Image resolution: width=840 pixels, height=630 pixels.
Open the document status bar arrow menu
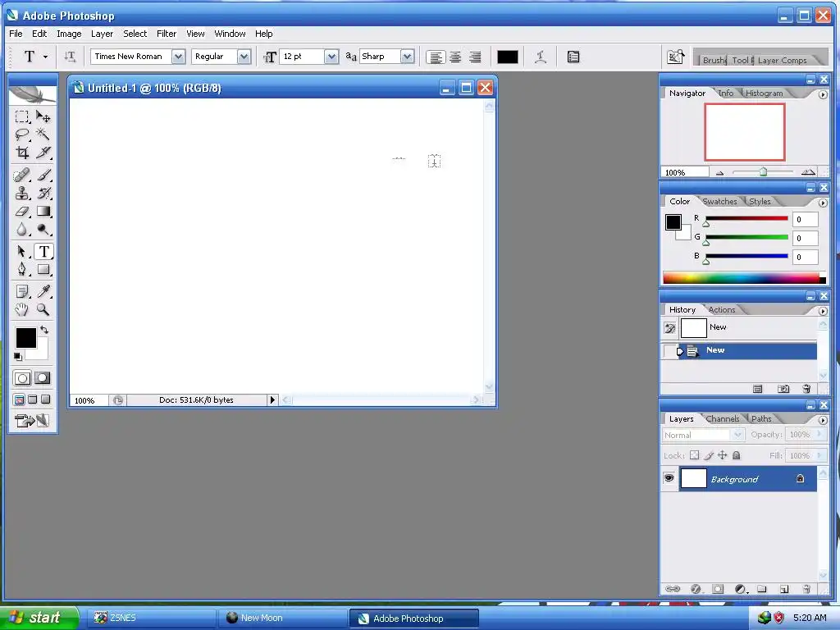click(x=272, y=399)
